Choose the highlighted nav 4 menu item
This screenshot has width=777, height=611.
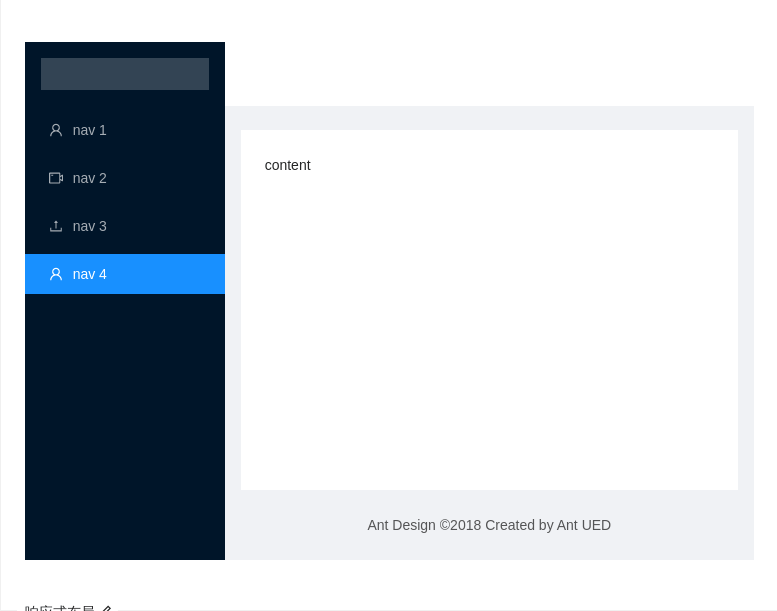click(125, 274)
